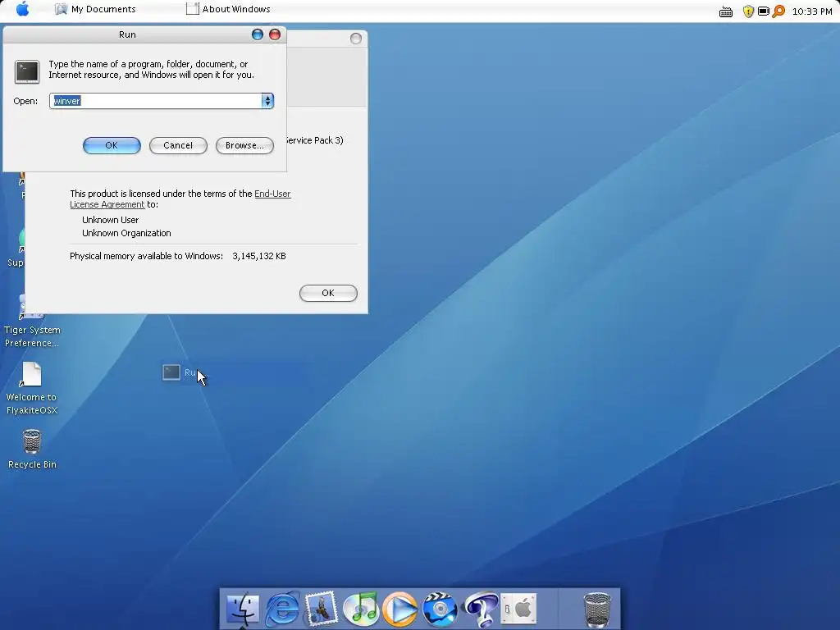This screenshot has height=630, width=840.
Task: Open Finder from the dock
Action: pos(243,609)
